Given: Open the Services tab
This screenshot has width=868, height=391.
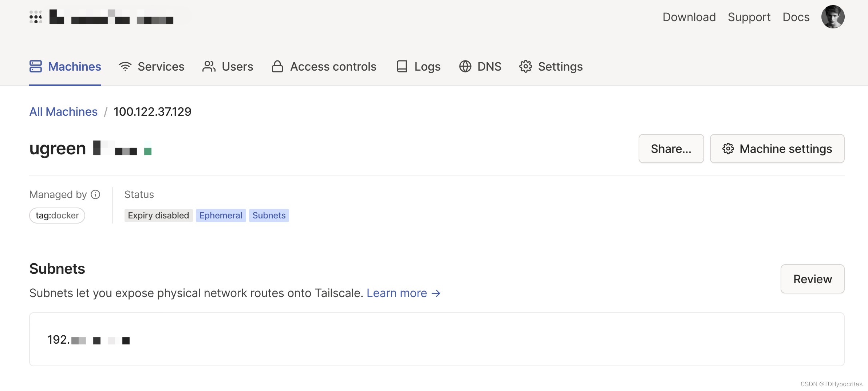Looking at the screenshot, I should pos(151,66).
